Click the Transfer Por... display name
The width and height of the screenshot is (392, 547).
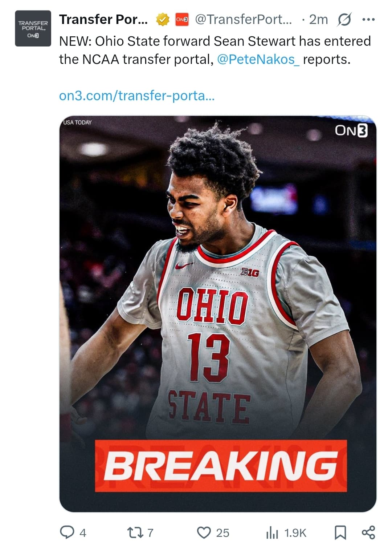pyautogui.click(x=103, y=20)
